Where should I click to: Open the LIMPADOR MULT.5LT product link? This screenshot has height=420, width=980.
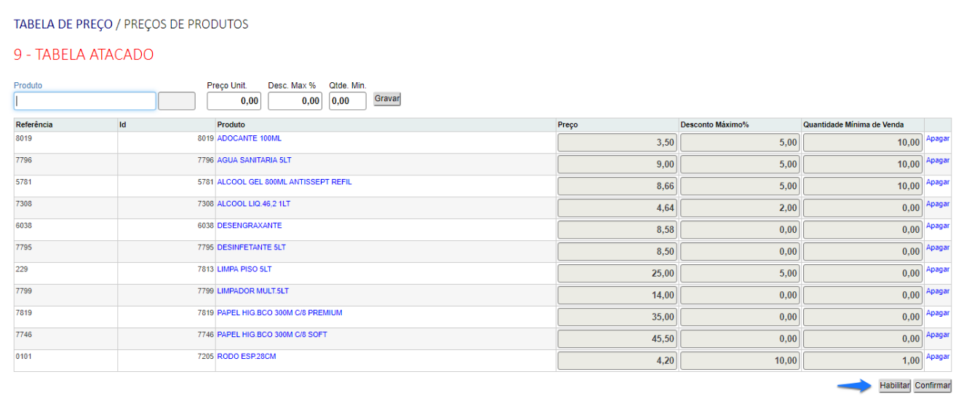(252, 291)
